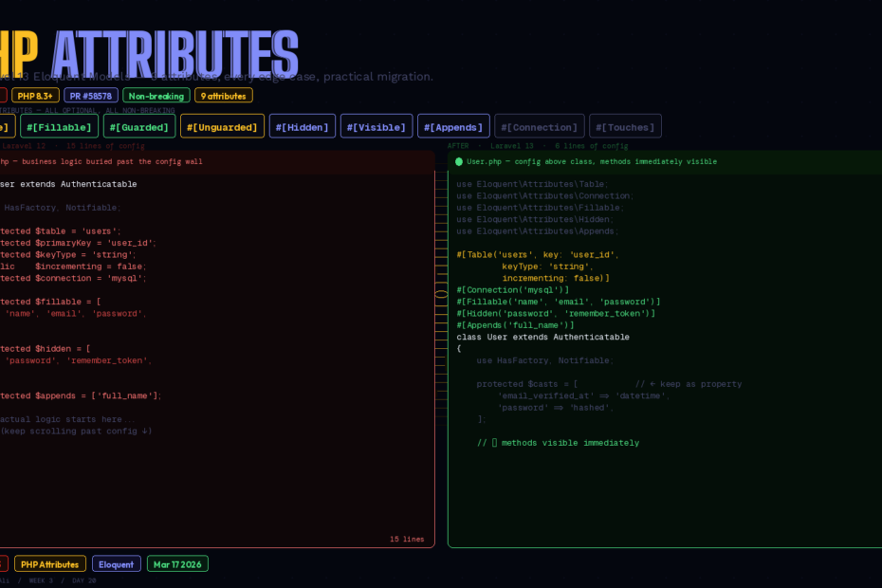Click the Eloquent footer tag
The image size is (882, 588).
point(117,564)
